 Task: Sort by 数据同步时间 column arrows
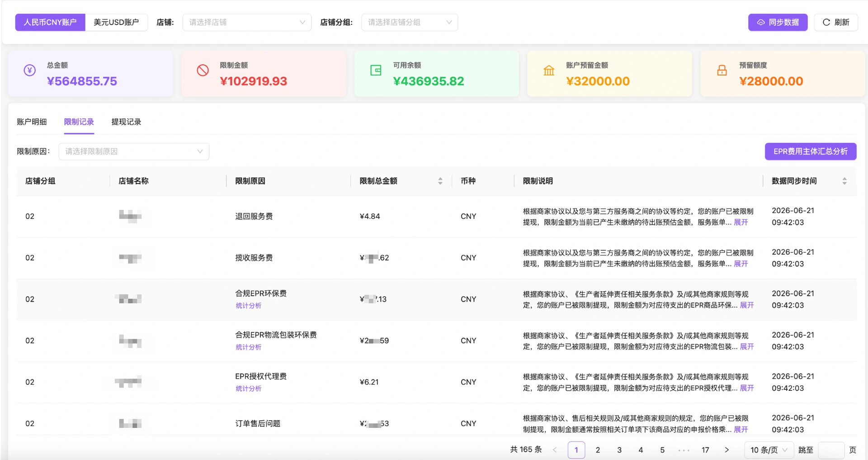(x=844, y=181)
